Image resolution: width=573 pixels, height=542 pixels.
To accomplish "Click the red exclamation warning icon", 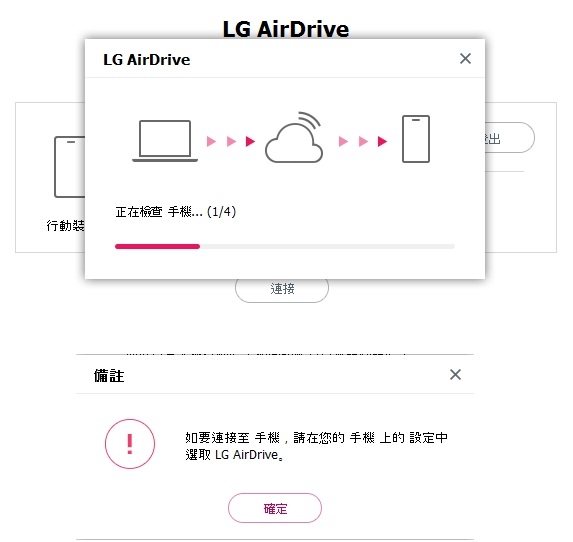I will coord(130,444).
